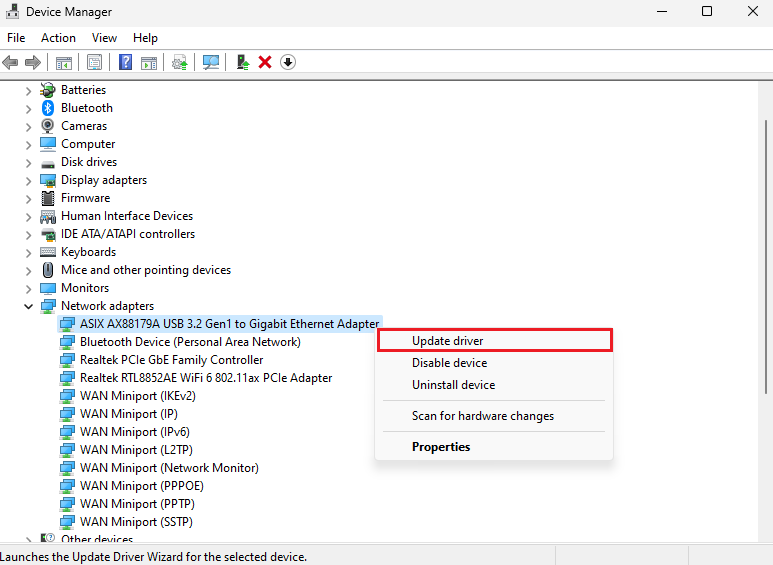Click the Cameras webcam icon
Image resolution: width=773 pixels, height=565 pixels.
(48, 126)
